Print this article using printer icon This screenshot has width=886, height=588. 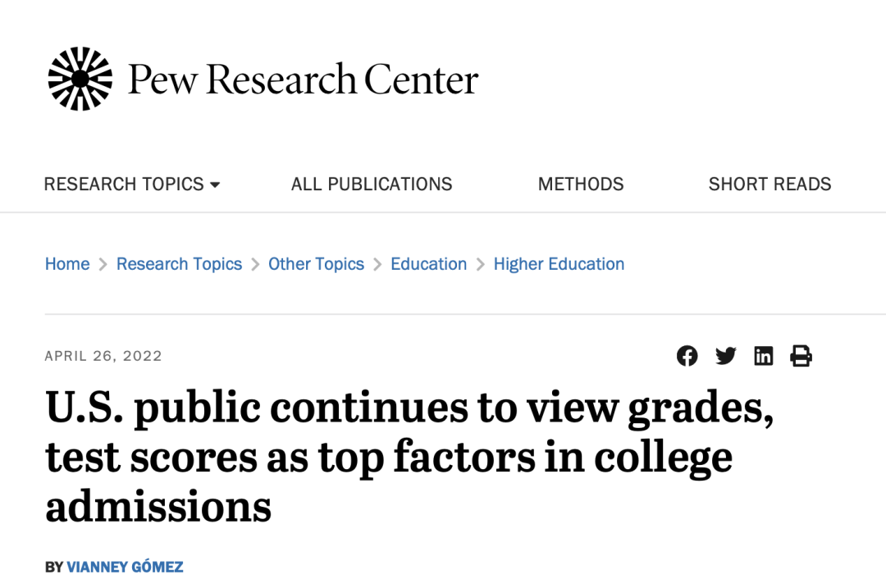(801, 356)
